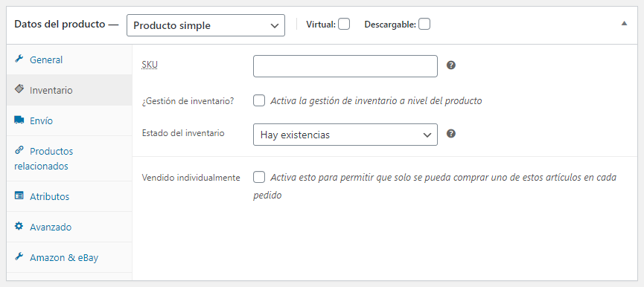Image resolution: width=644 pixels, height=287 pixels.
Task: Click the help icon next to SKU field
Action: [x=451, y=65]
